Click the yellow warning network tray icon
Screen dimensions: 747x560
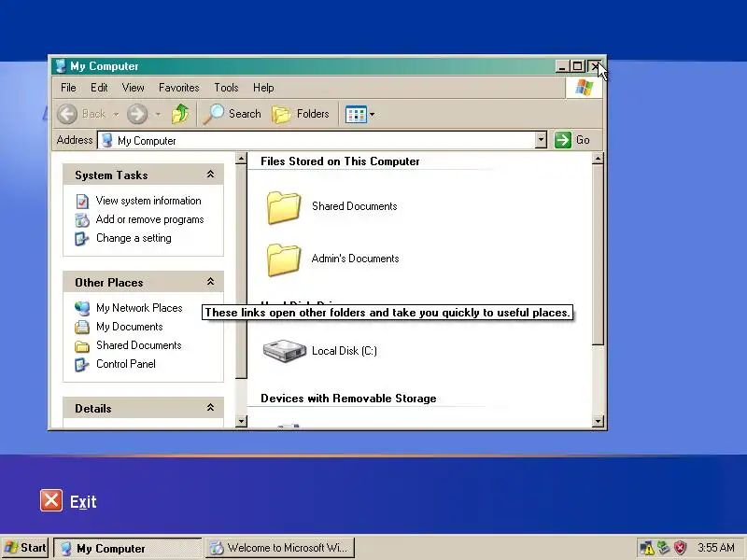click(646, 548)
